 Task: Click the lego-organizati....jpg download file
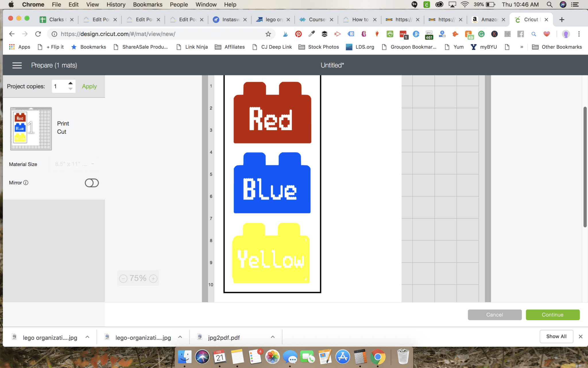pyautogui.click(x=143, y=338)
